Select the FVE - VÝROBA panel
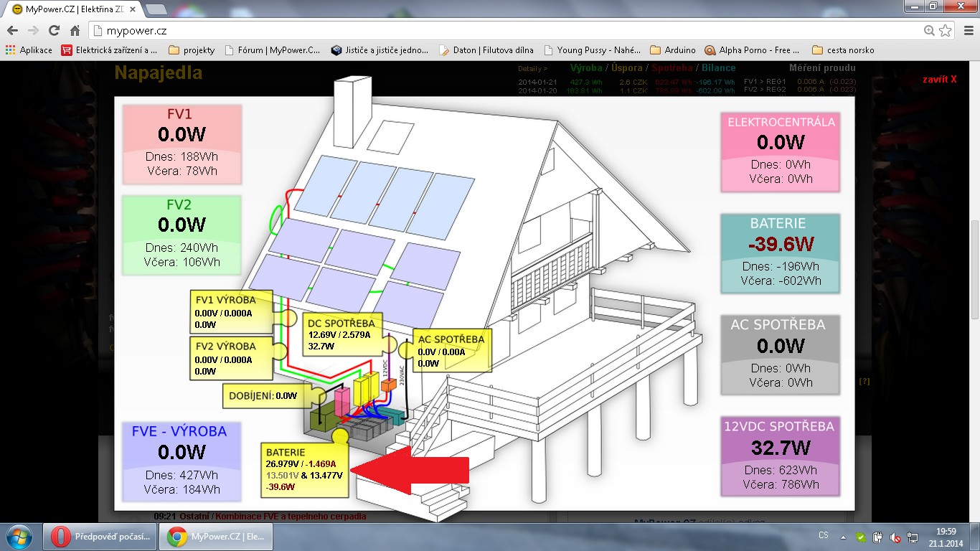980x551 pixels. tap(182, 461)
